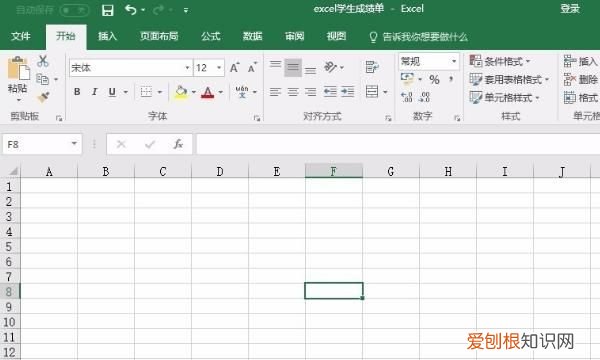600x360 pixels.
Task: Click the Merge and Center icon
Action: coord(372,92)
